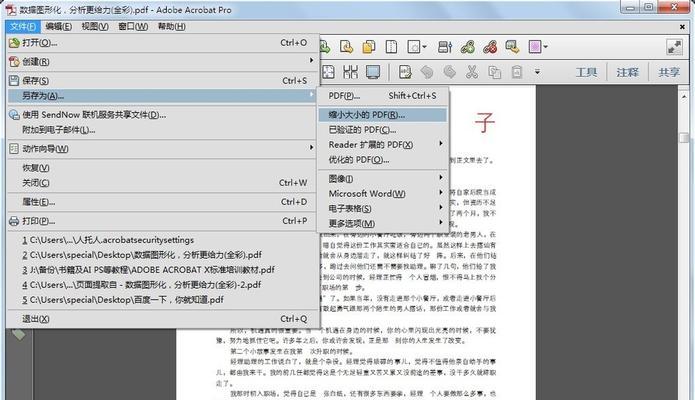
Task: Expand the 另存为(A)... submenu arrow
Action: pyautogui.click(x=312, y=95)
